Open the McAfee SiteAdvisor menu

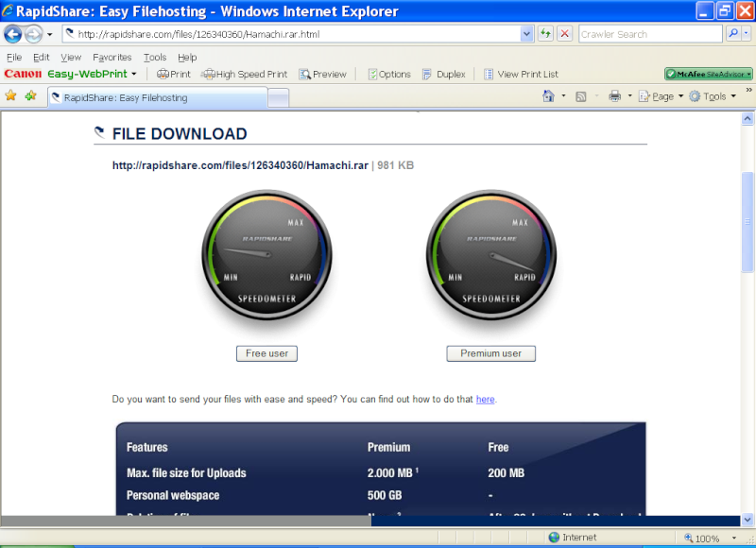(x=708, y=74)
